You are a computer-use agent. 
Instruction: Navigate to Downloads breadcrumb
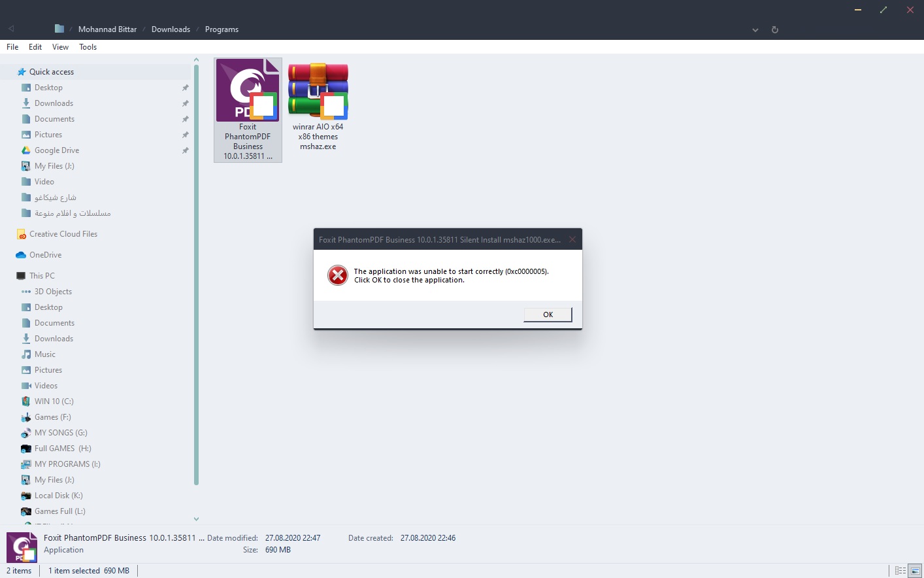[x=171, y=29]
